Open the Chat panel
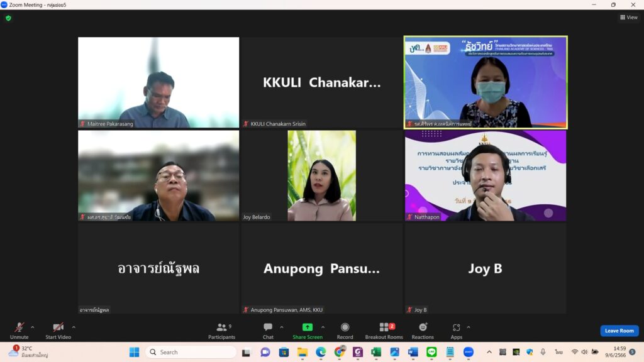This screenshot has width=644, height=362. click(x=268, y=331)
